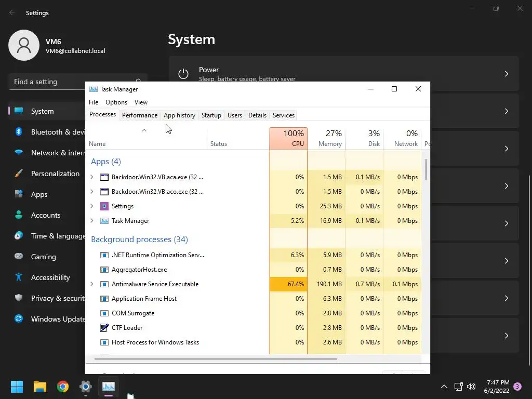This screenshot has height=399, width=532.
Task: Switch to the Performance tab
Action: (x=140, y=115)
